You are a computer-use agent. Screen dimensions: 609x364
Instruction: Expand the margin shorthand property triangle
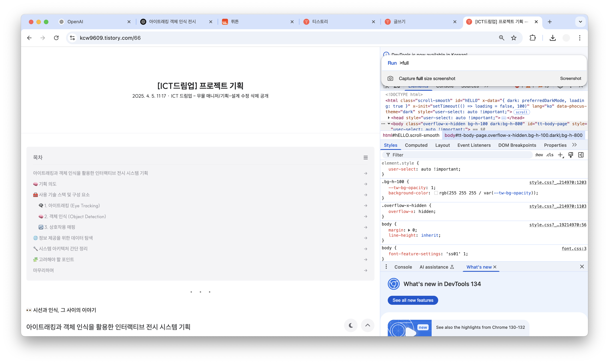pyautogui.click(x=409, y=230)
